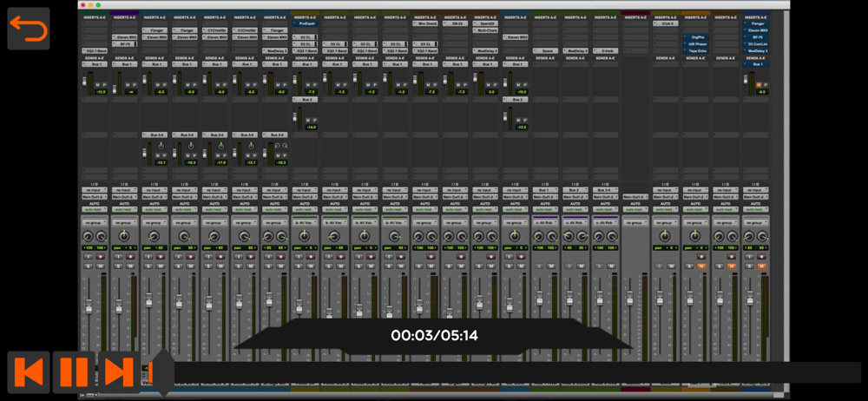Pause the video playback
The width and height of the screenshot is (868, 401).
click(x=74, y=371)
